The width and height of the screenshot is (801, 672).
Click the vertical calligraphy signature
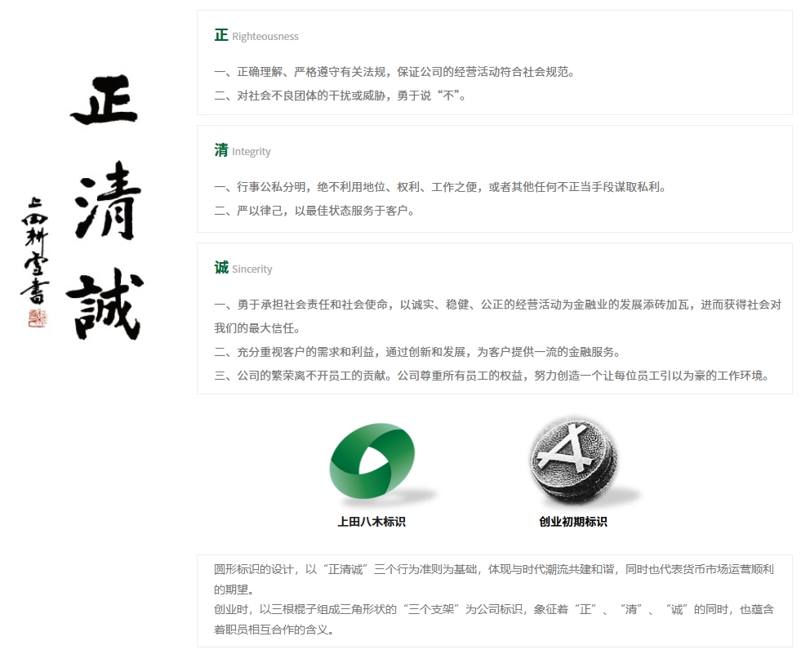(x=36, y=251)
